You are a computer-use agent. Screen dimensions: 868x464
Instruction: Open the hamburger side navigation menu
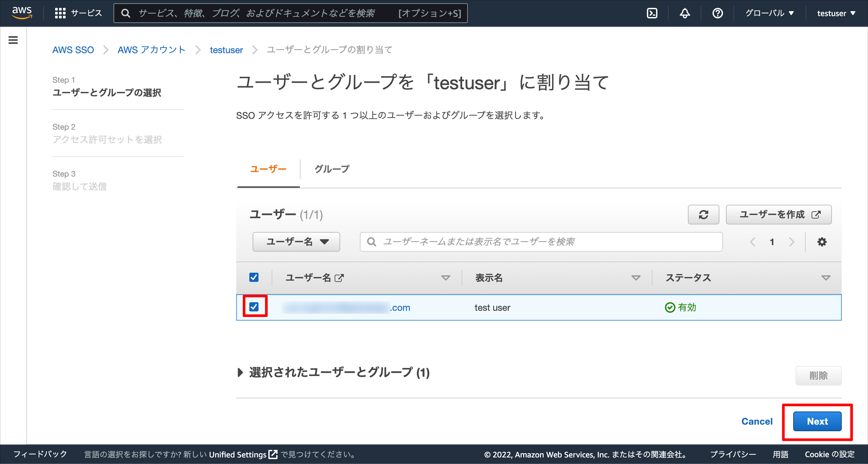click(13, 40)
